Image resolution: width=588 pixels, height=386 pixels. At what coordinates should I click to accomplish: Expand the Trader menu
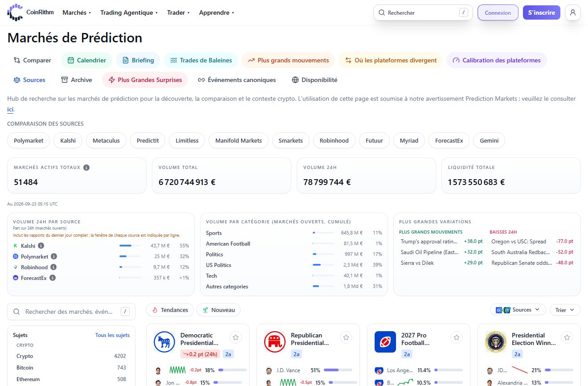pyautogui.click(x=179, y=12)
